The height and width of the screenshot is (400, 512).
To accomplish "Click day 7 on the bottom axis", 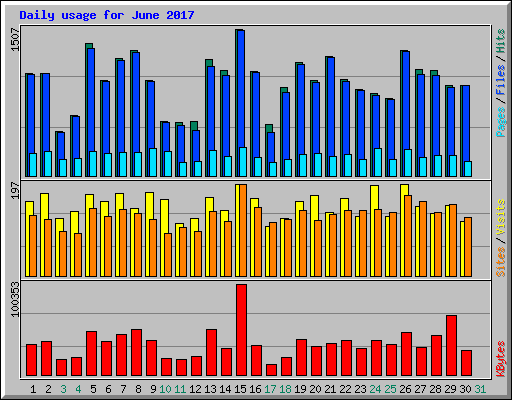I will (x=123, y=389).
